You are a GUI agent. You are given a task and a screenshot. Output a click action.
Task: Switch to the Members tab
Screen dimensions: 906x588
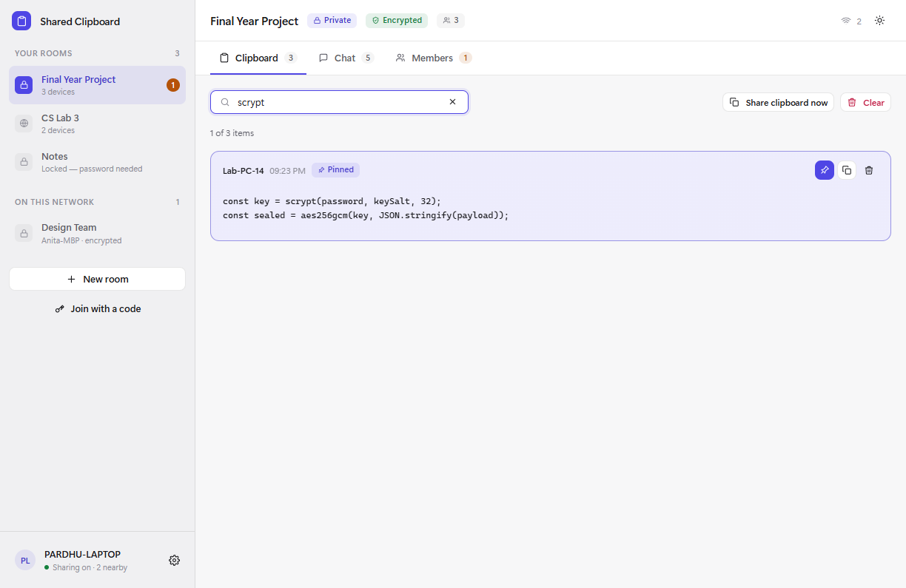(433, 58)
